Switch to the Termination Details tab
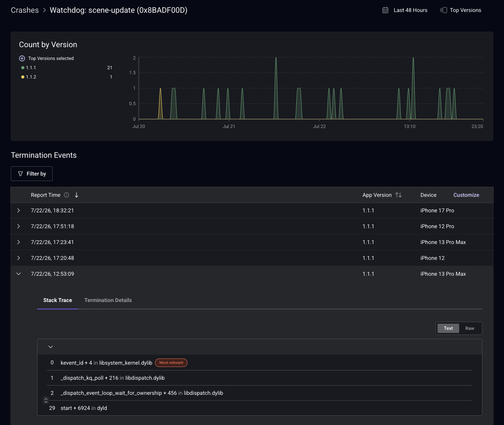504x425 pixels. tap(108, 300)
